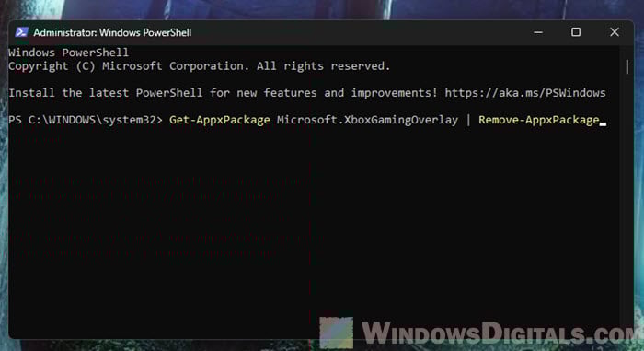Click the 'Administrator: Windows PowerShell' title text
This screenshot has height=351, width=644.
pos(112,32)
